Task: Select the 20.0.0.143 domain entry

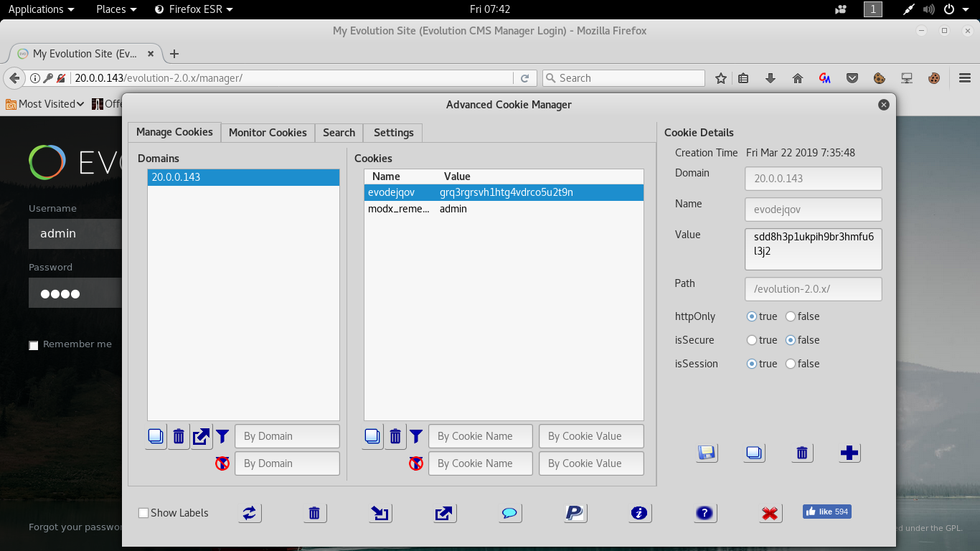Action: tap(243, 177)
